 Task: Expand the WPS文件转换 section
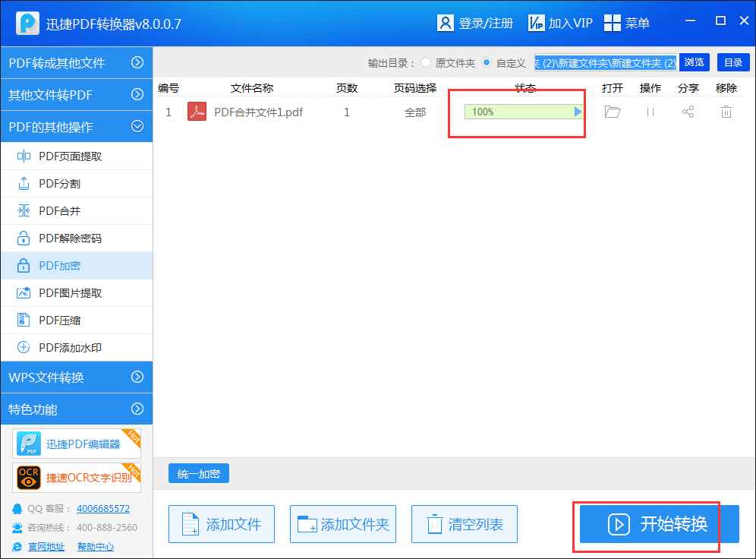[77, 377]
